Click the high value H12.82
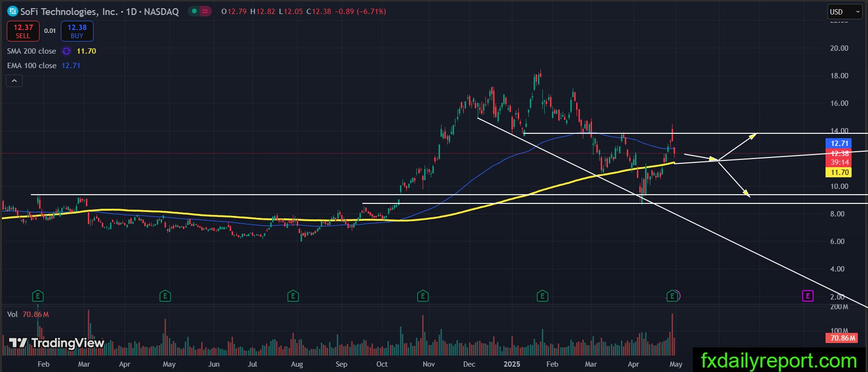Image resolution: width=868 pixels, height=372 pixels. tap(263, 12)
